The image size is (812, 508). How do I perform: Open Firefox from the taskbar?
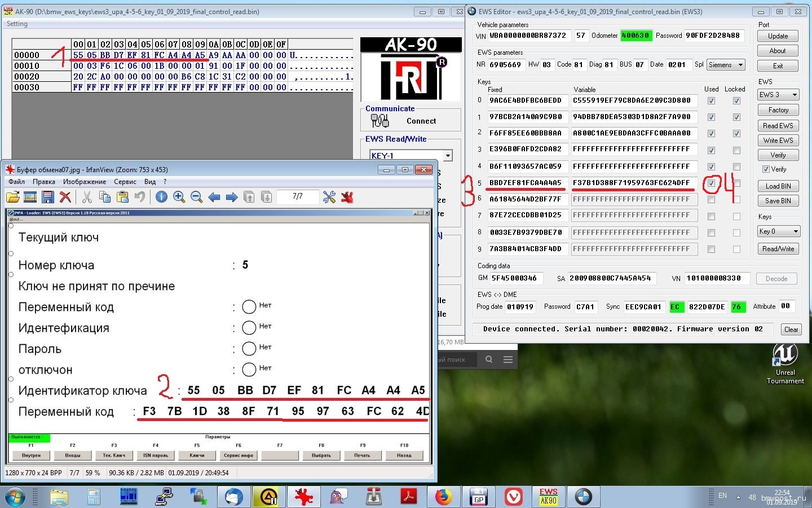(x=443, y=497)
